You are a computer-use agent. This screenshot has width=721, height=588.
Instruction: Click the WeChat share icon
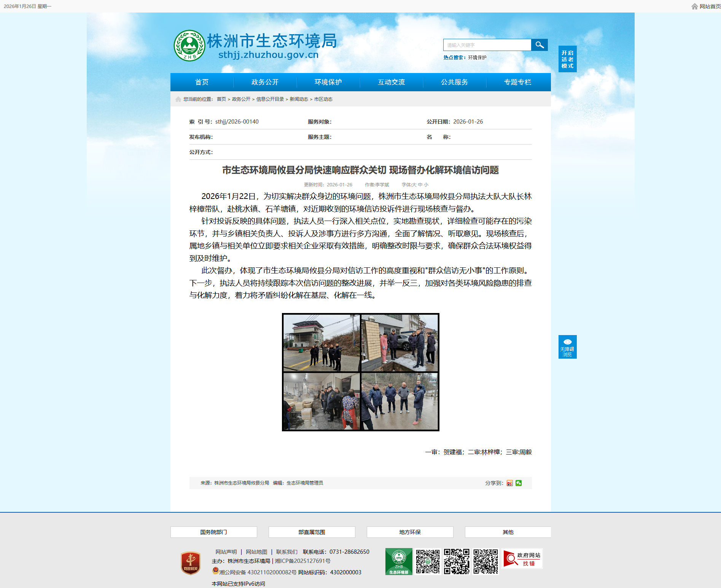(x=519, y=483)
